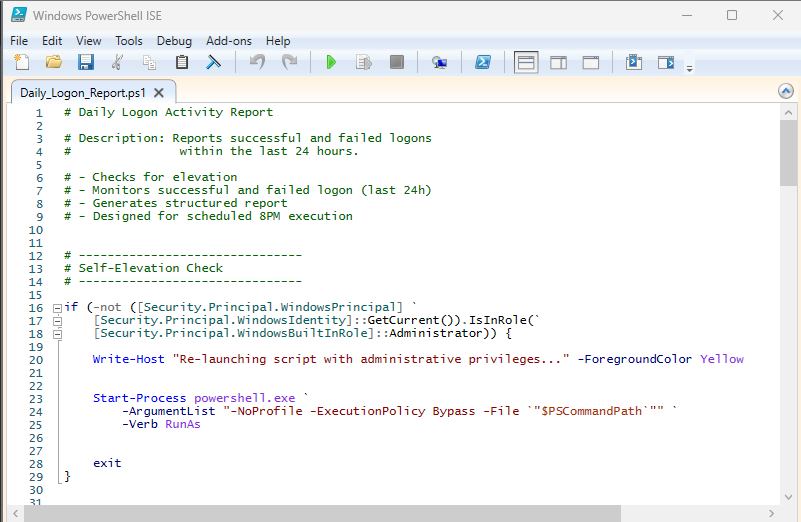Click the vertical scrollbar down arrow
801x522 pixels.
coord(788,497)
